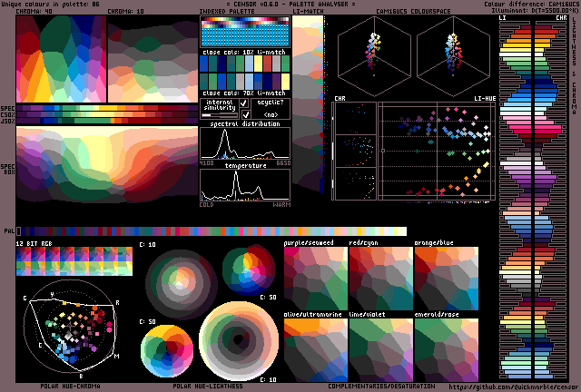Click the PAL palette colour strip
Image resolution: width=581 pixels, height=392 pixels.
coord(212,231)
